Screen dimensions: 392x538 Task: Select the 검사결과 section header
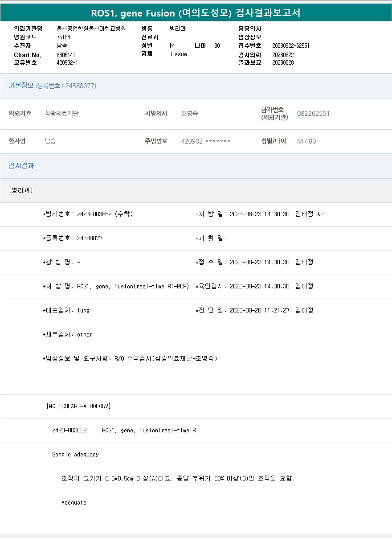pos(21,166)
